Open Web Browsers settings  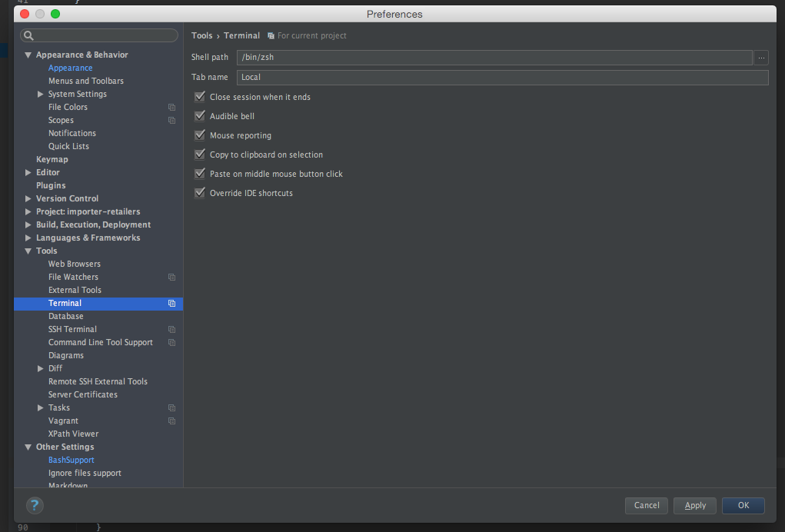point(74,264)
